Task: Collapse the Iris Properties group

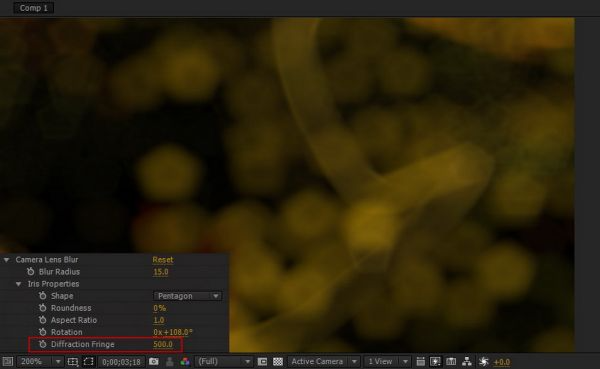Action: pos(18,284)
